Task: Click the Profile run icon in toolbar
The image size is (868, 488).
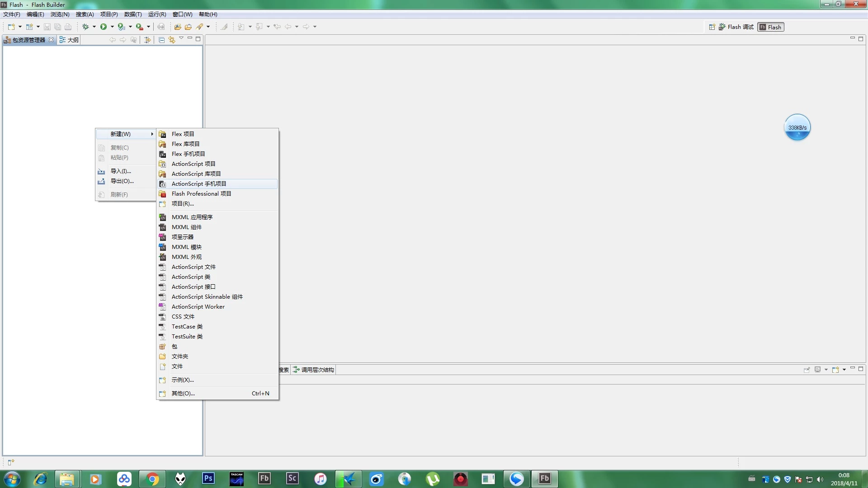Action: pos(121,27)
